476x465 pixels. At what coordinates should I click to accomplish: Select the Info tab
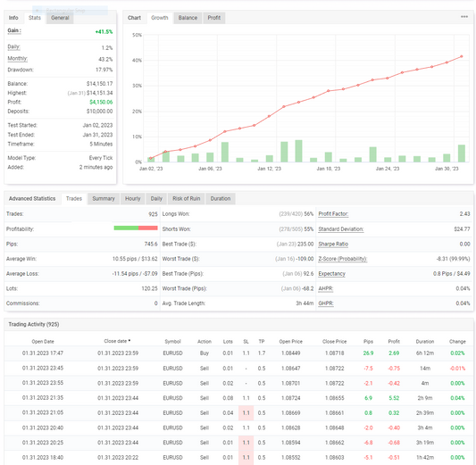click(x=13, y=18)
